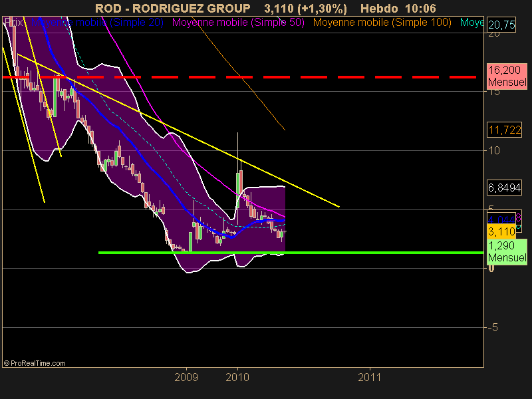Select the Moyenne mobile (Simple 20) legend

(x=97, y=23)
